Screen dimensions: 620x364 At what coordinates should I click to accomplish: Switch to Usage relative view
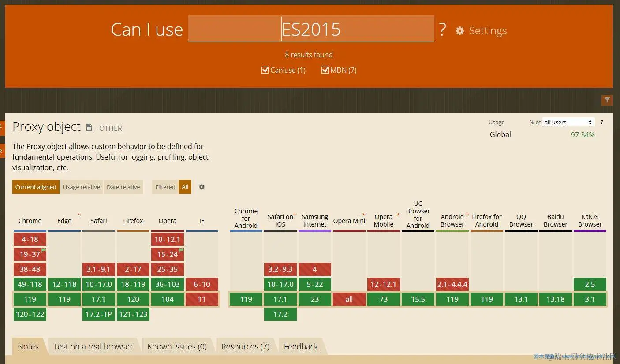(82, 187)
